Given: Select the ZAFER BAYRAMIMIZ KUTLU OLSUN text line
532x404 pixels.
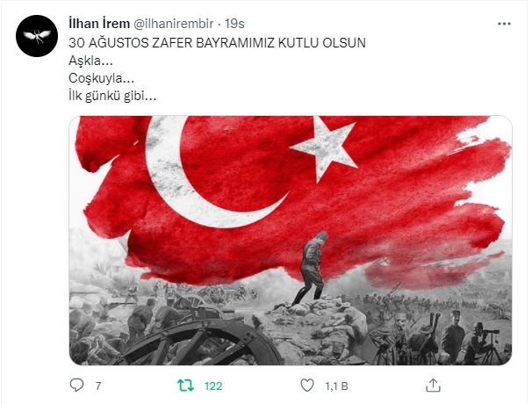Looking at the screenshot, I should [217, 43].
